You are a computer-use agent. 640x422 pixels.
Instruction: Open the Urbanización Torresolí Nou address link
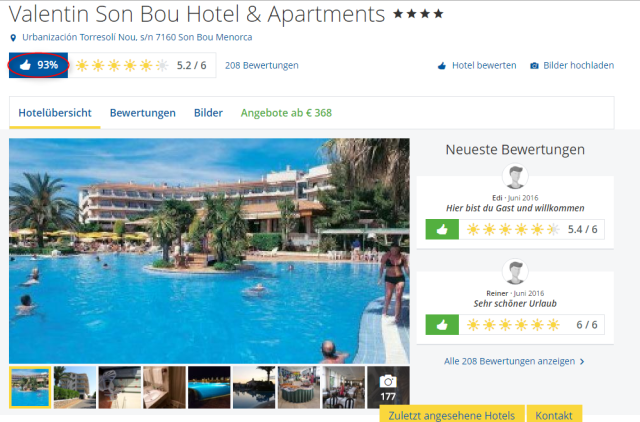pyautogui.click(x=137, y=37)
